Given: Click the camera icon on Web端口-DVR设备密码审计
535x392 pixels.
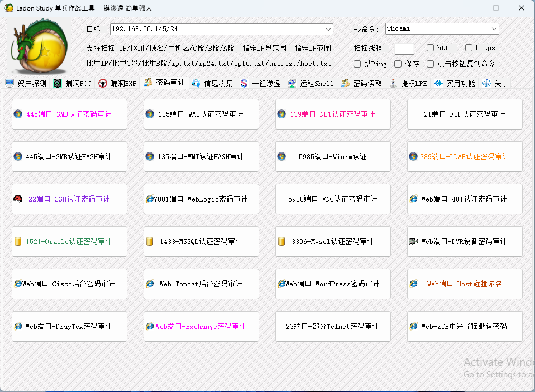Looking at the screenshot, I should (413, 241).
